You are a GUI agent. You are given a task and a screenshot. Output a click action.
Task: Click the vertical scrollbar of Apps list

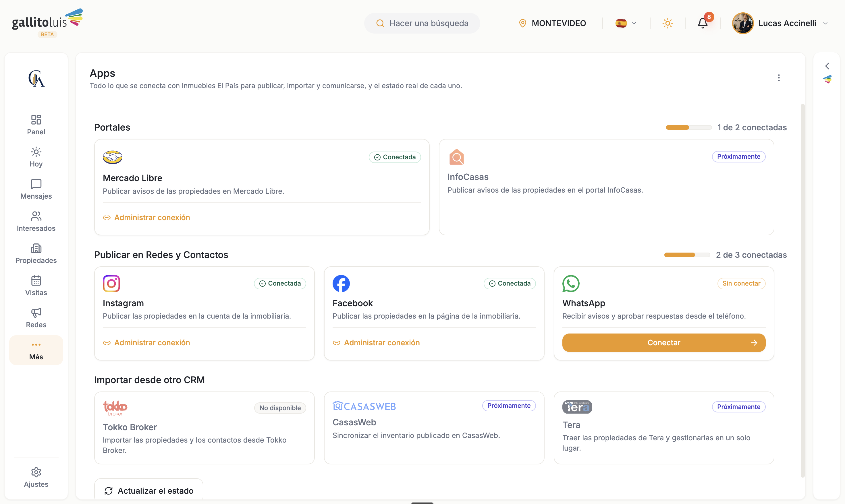tap(802, 290)
